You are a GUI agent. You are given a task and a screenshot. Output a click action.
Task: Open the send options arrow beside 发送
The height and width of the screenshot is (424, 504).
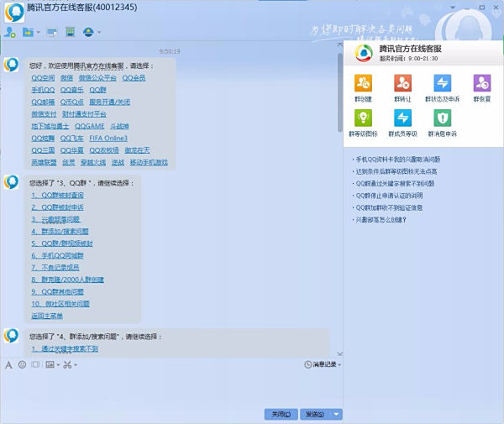(337, 415)
